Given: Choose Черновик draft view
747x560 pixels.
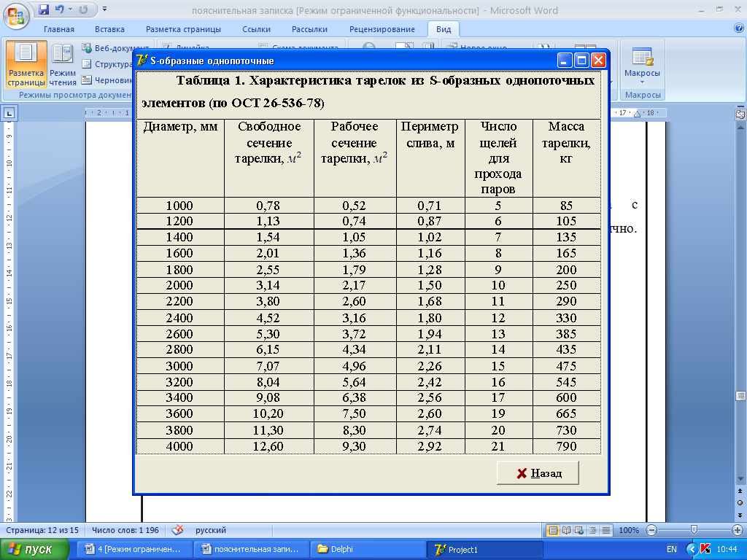Looking at the screenshot, I should (x=107, y=80).
